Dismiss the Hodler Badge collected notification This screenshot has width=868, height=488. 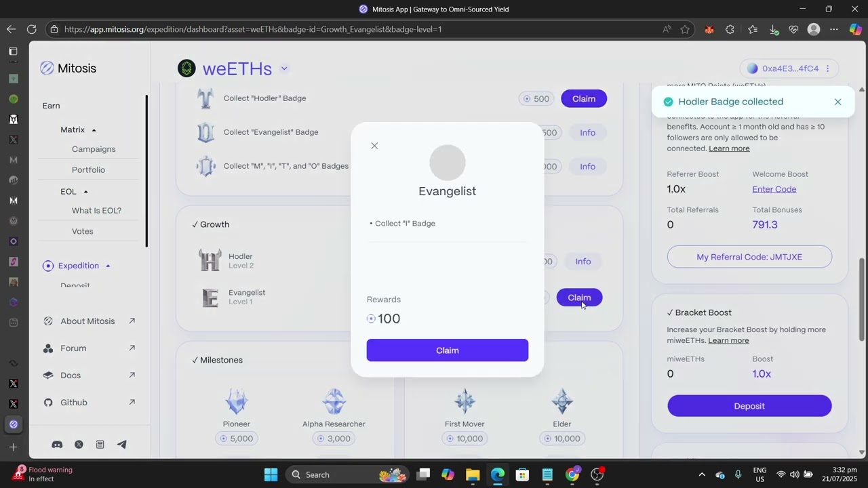click(x=837, y=102)
